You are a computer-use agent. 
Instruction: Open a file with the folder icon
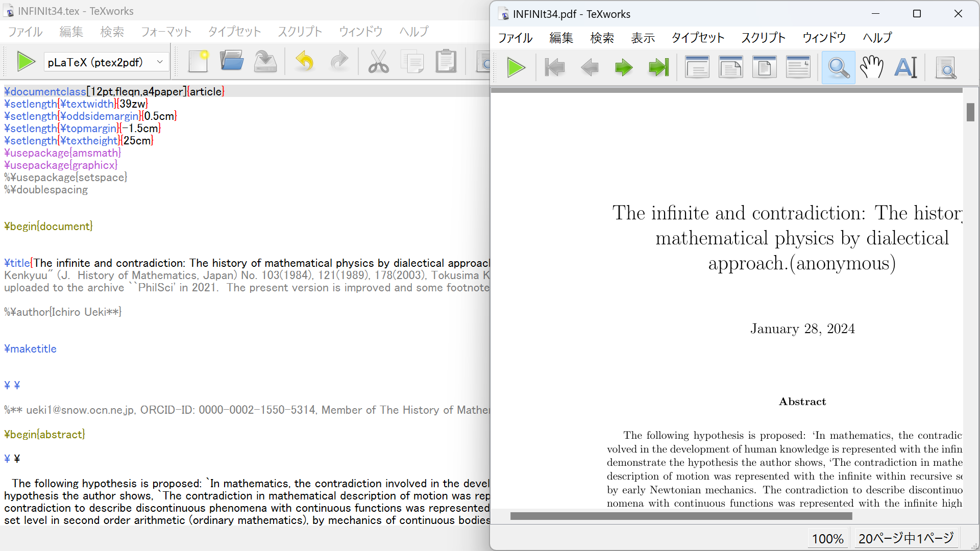[x=232, y=62]
